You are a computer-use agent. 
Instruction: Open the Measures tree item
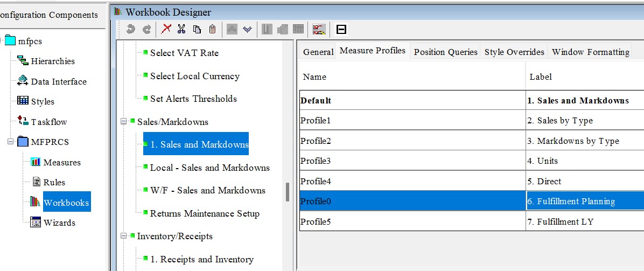62,162
